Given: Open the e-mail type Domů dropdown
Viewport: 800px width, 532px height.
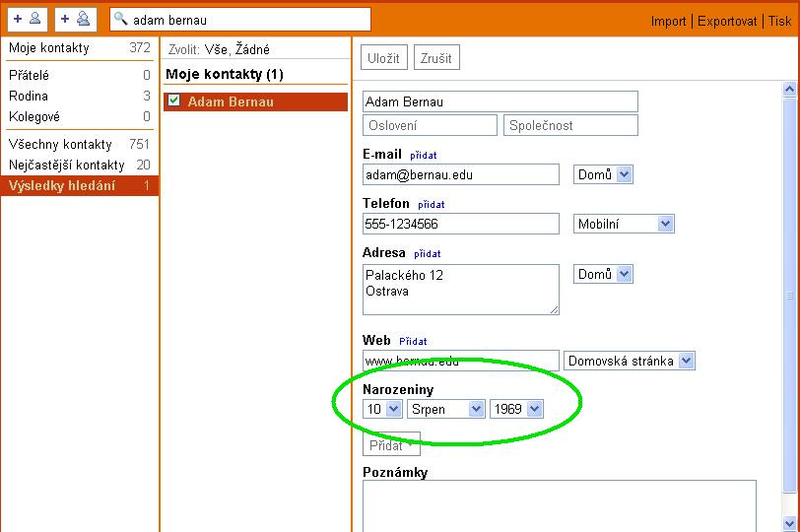Looking at the screenshot, I should (x=603, y=174).
